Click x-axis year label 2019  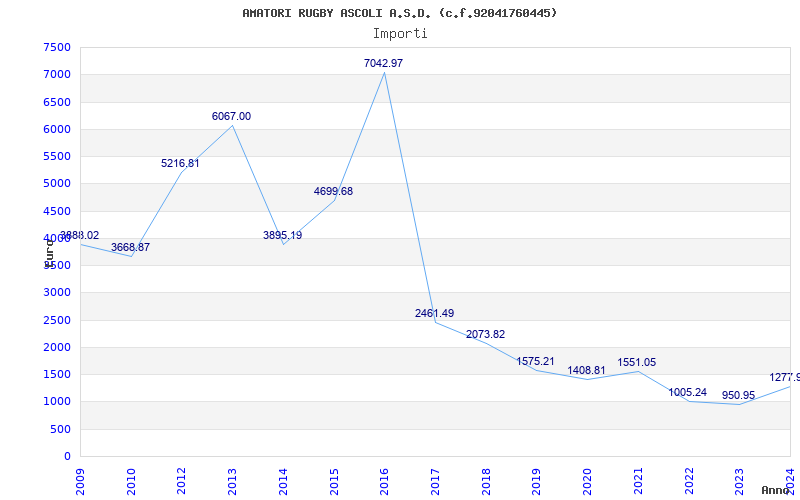point(536,482)
